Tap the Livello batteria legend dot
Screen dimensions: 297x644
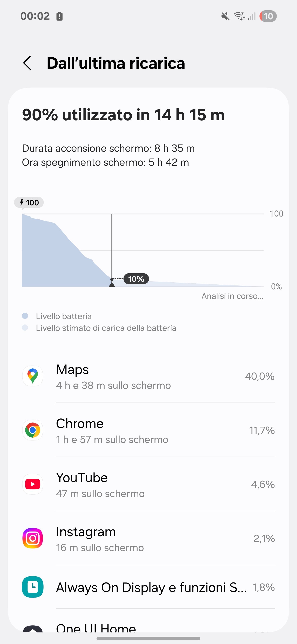click(x=25, y=316)
